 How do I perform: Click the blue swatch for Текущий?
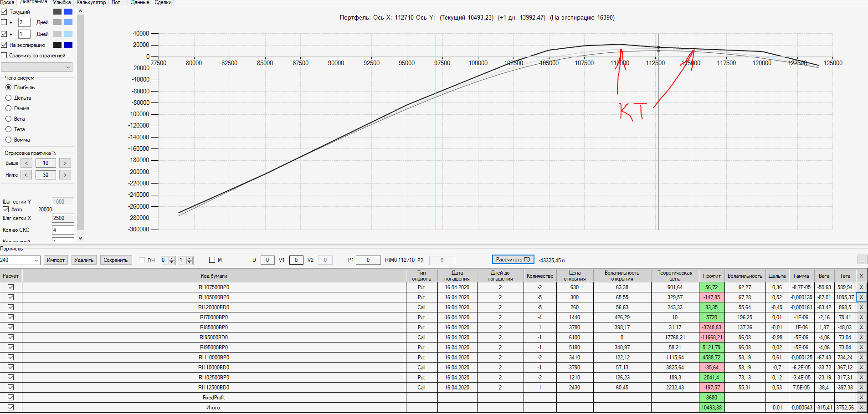(x=68, y=11)
